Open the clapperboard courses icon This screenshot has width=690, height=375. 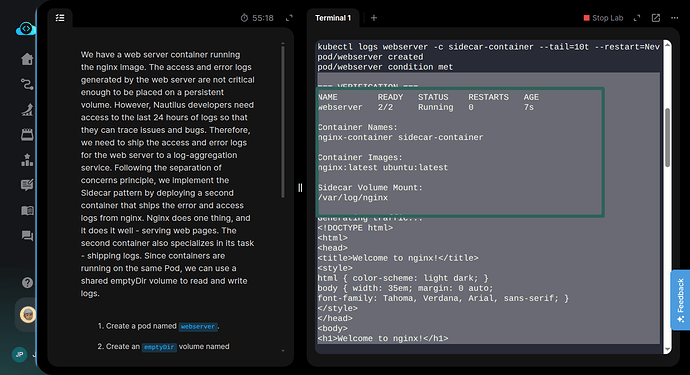27,135
